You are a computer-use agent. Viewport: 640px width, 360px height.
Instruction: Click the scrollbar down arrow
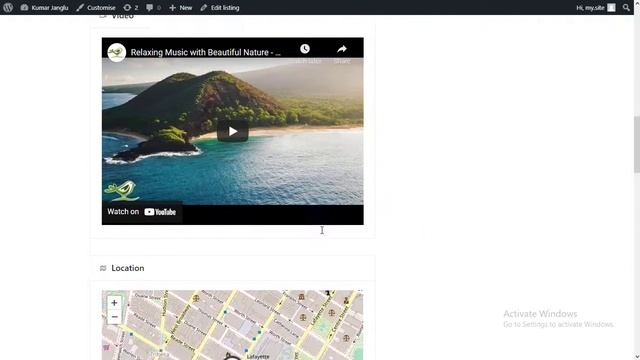pyautogui.click(x=636, y=357)
